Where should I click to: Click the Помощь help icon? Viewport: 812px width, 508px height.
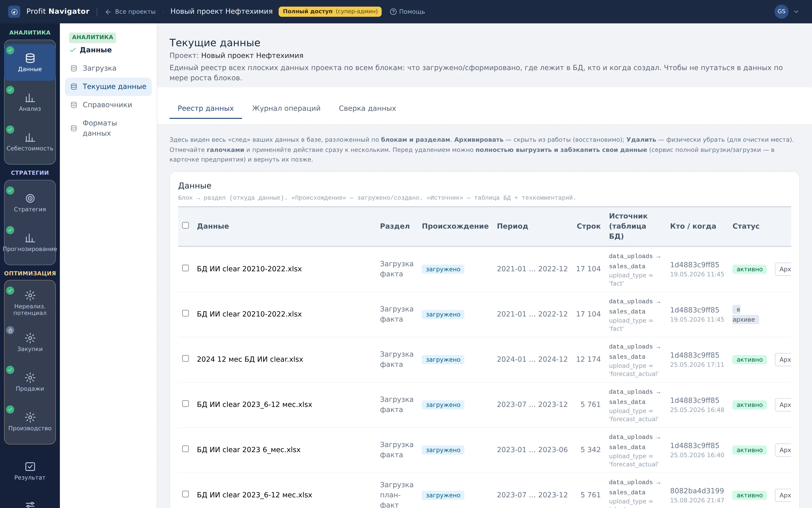pos(393,11)
